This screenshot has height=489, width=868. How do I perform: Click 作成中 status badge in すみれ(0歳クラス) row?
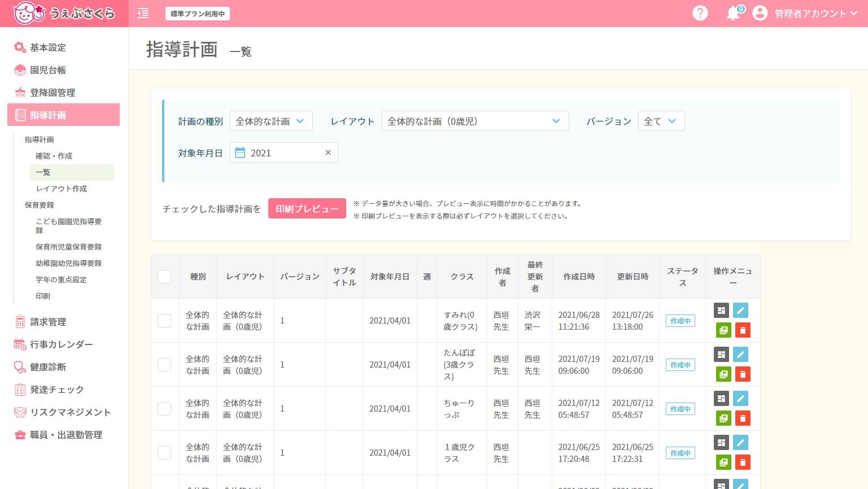coord(681,321)
